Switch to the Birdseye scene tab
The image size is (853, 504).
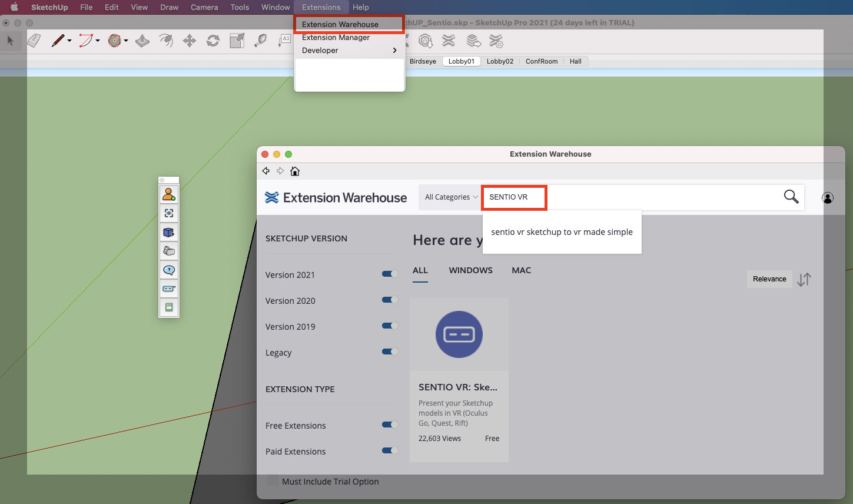tap(423, 61)
